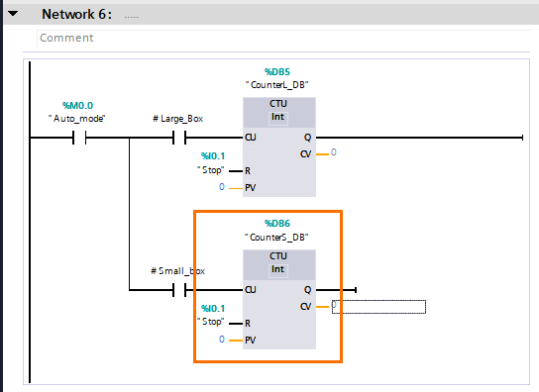Select the #Large_Box contact
539x392 pixels.
click(179, 138)
